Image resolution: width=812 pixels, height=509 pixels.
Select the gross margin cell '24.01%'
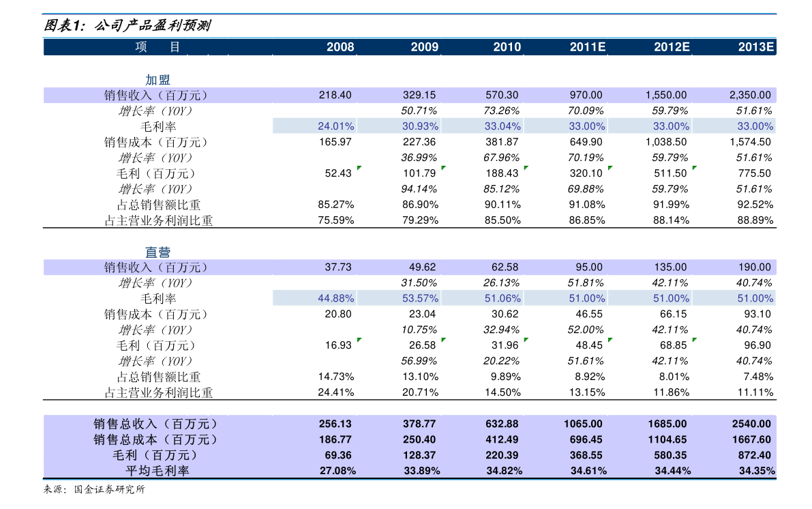(336, 126)
